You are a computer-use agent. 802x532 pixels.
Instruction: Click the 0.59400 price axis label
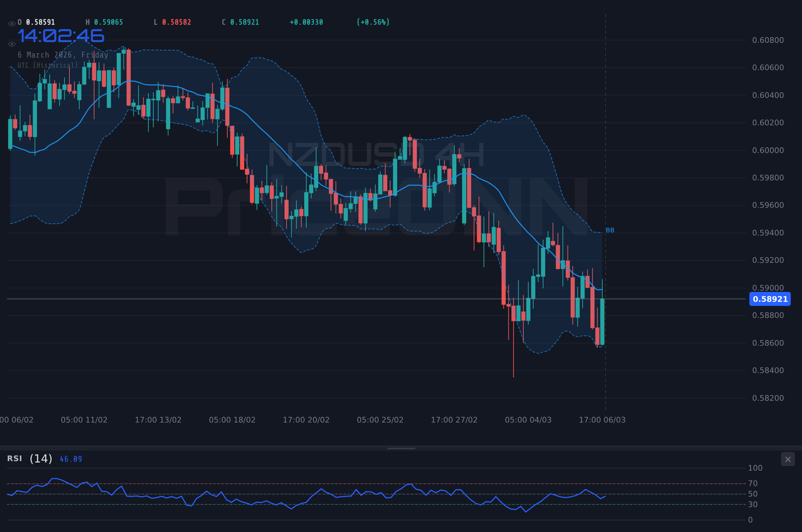[768, 233]
